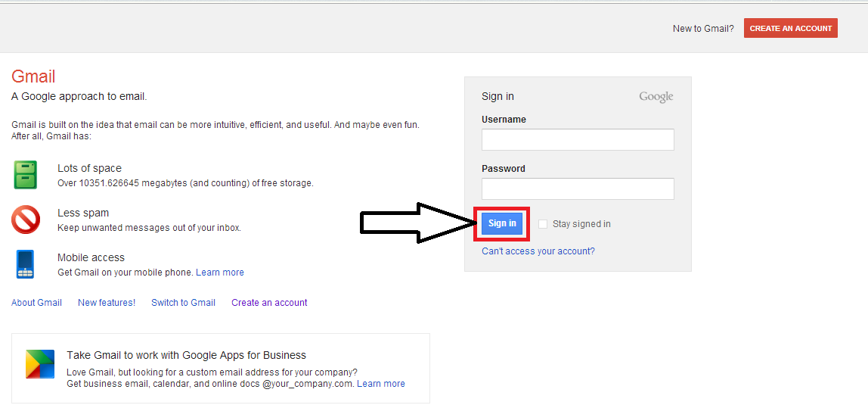Image resolution: width=868 pixels, height=405 pixels.
Task: Click the Take Gmail to work heading
Action: [186, 355]
